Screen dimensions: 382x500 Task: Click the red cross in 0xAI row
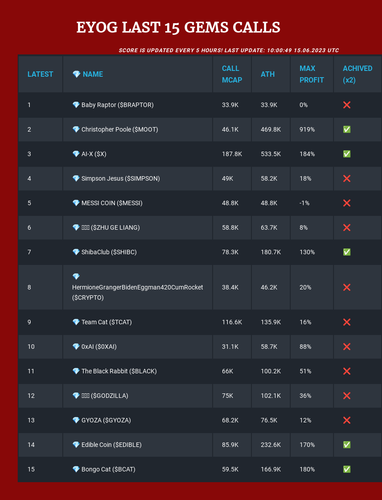(347, 347)
